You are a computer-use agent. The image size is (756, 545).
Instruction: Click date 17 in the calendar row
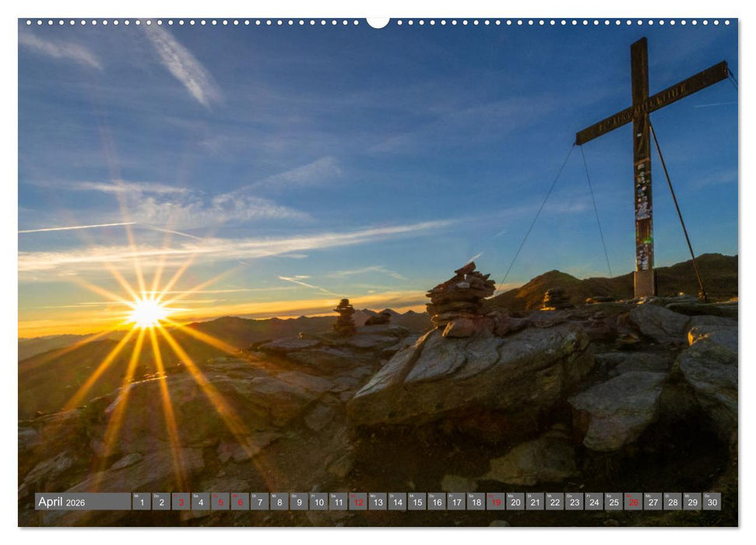click(x=456, y=501)
